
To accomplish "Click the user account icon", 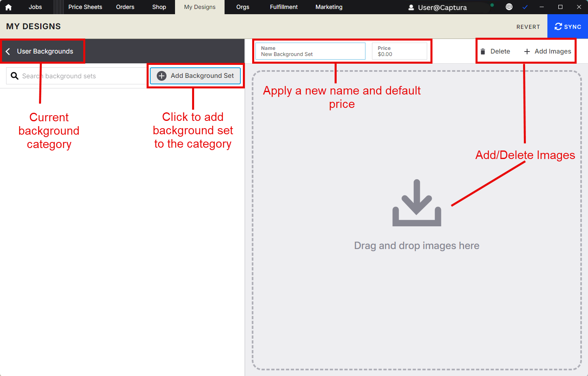I will pos(411,7).
